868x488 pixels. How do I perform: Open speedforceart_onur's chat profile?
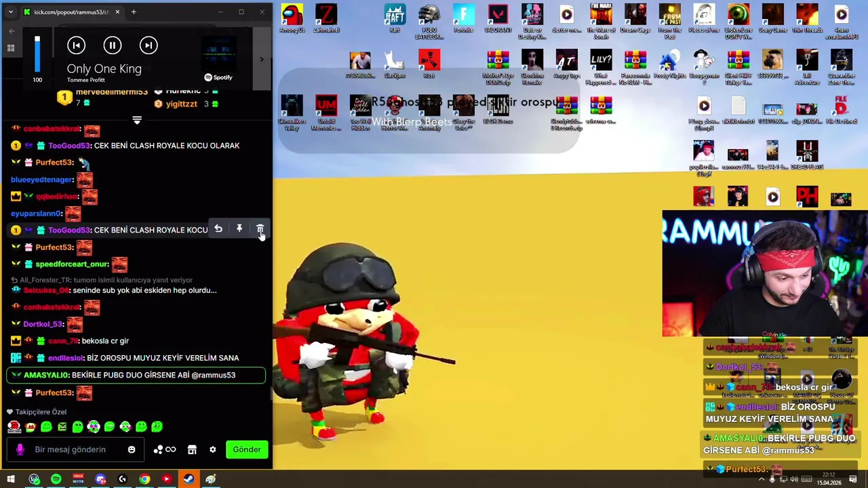(72, 264)
